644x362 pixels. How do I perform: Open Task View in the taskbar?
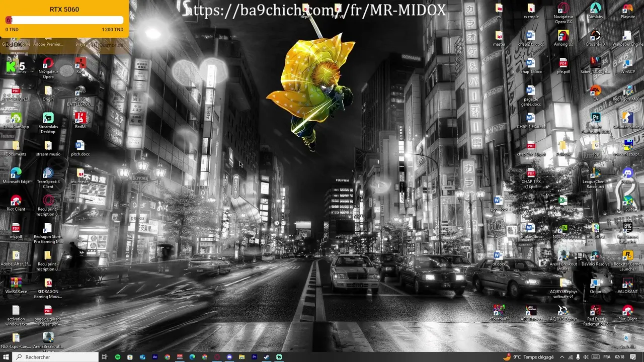105,357
